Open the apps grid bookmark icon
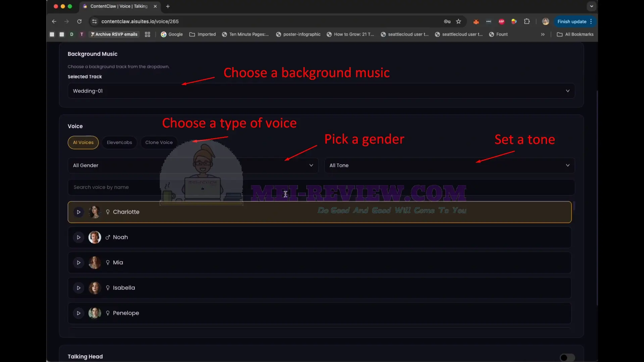Image resolution: width=644 pixels, height=362 pixels. point(147,34)
